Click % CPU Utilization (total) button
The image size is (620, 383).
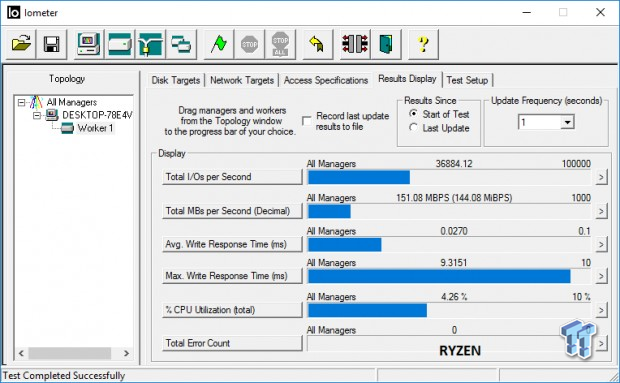coord(232,310)
